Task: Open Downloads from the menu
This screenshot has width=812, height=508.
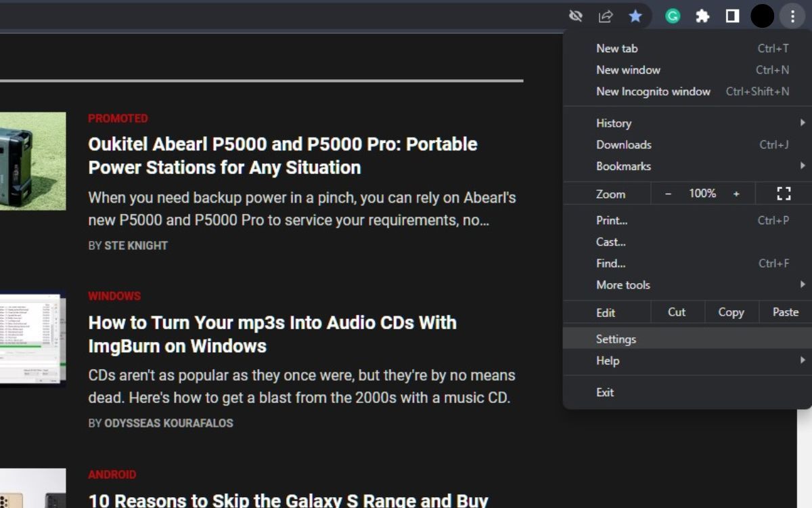Action: (x=687, y=144)
